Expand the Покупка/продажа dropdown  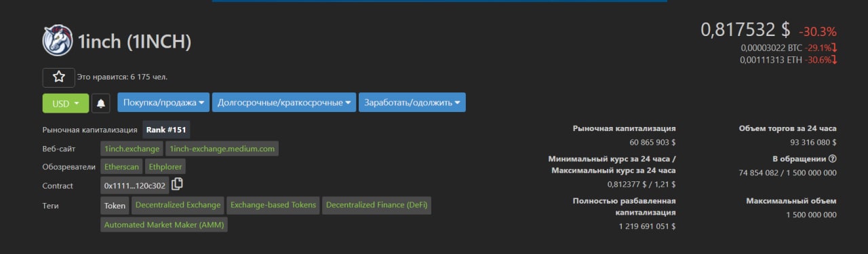(x=163, y=103)
